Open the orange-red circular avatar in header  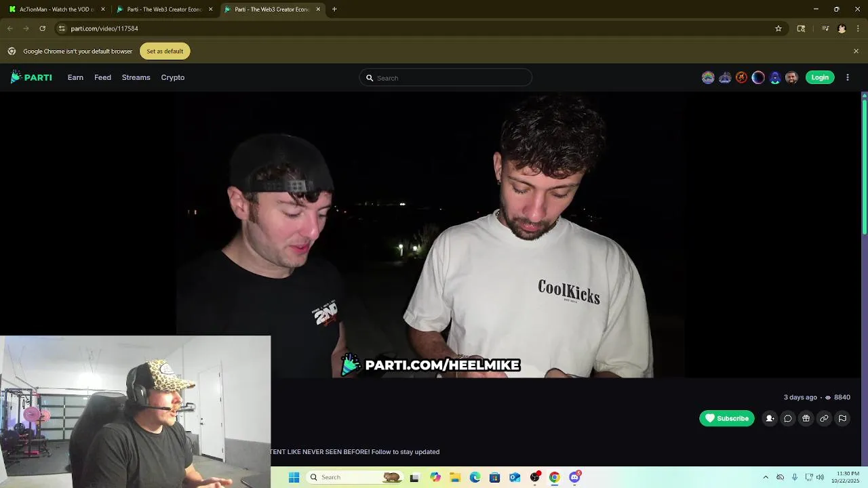[x=741, y=77]
